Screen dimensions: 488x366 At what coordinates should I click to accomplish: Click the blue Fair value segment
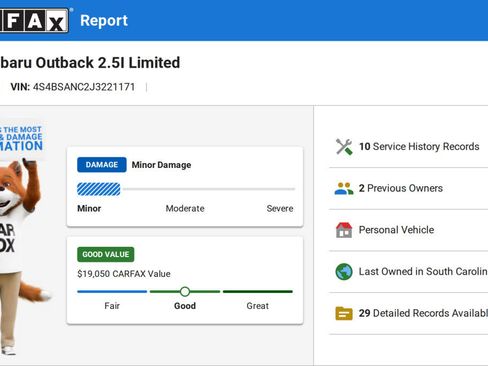[112, 292]
